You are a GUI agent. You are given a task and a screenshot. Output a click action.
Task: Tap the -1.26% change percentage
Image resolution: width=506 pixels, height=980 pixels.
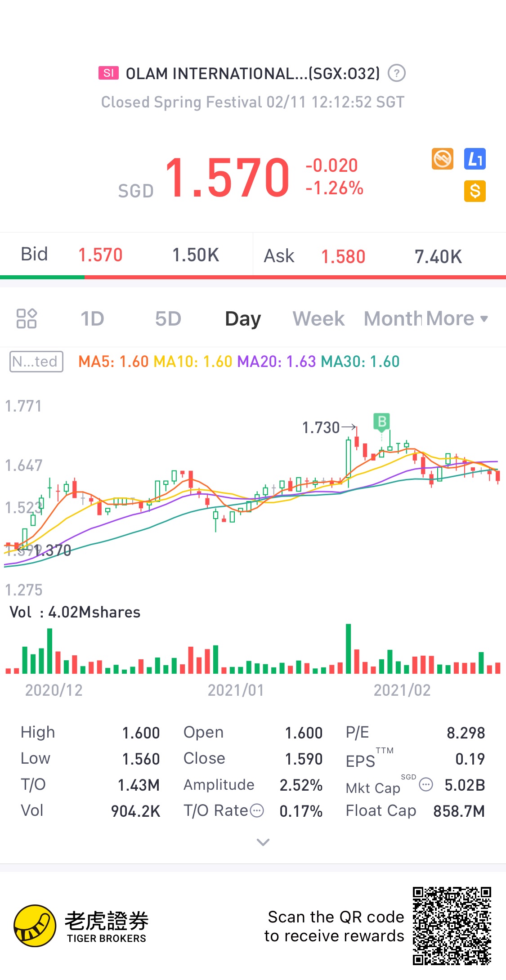[x=334, y=188]
